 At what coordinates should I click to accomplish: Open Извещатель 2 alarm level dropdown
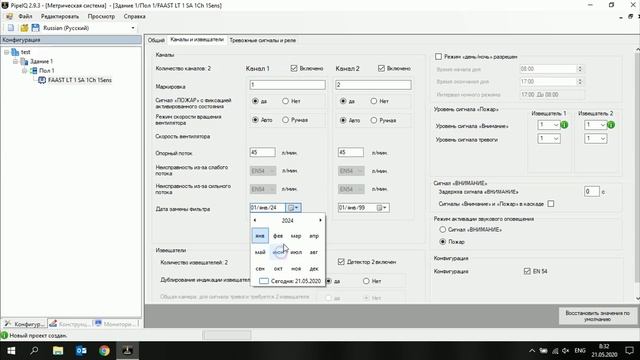point(596,139)
